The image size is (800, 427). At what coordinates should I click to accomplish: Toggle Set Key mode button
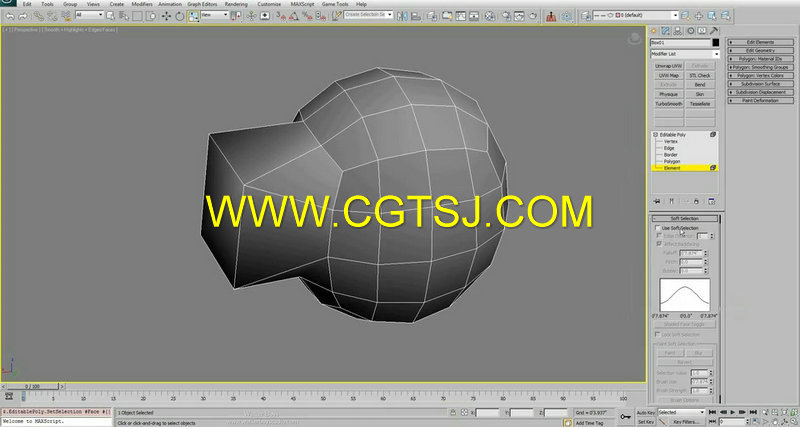645,422
